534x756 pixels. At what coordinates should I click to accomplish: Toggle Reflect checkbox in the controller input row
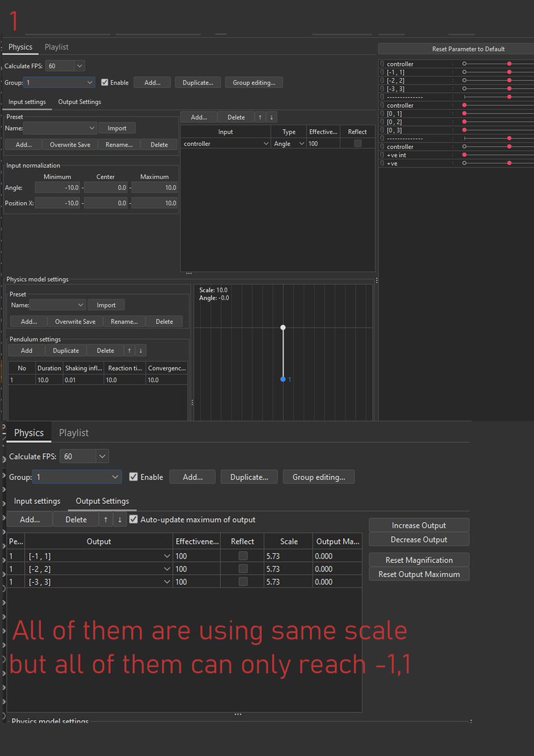coord(358,144)
